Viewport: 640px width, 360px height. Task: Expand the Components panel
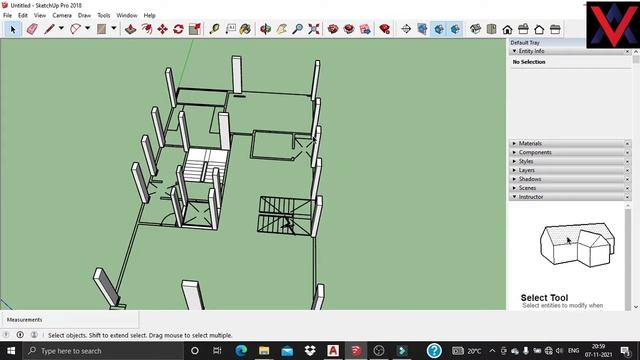click(x=514, y=152)
